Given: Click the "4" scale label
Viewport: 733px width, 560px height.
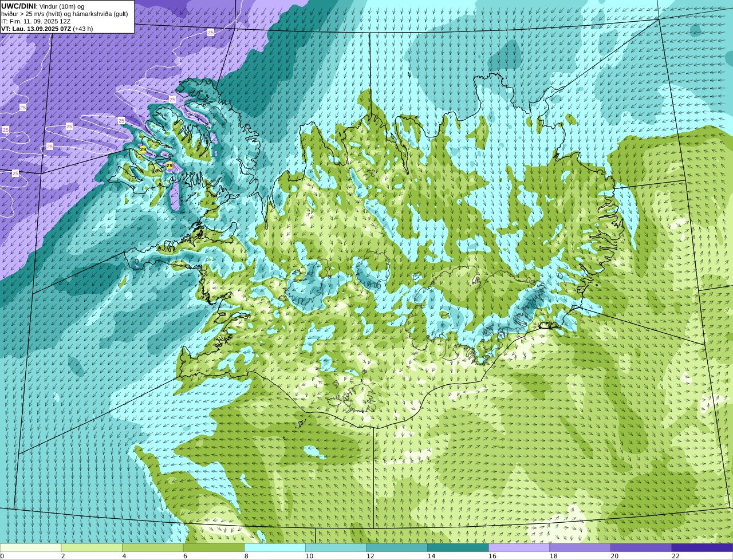Looking at the screenshot, I should tap(124, 556).
